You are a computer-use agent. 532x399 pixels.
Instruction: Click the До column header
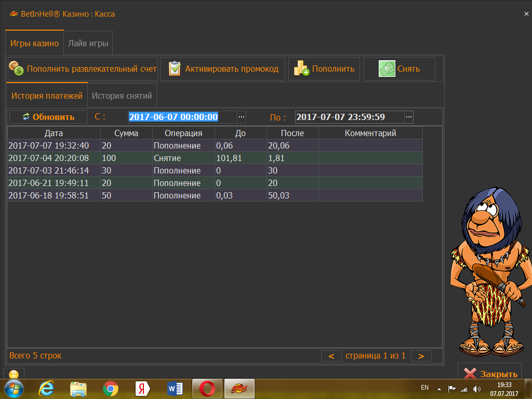point(241,133)
